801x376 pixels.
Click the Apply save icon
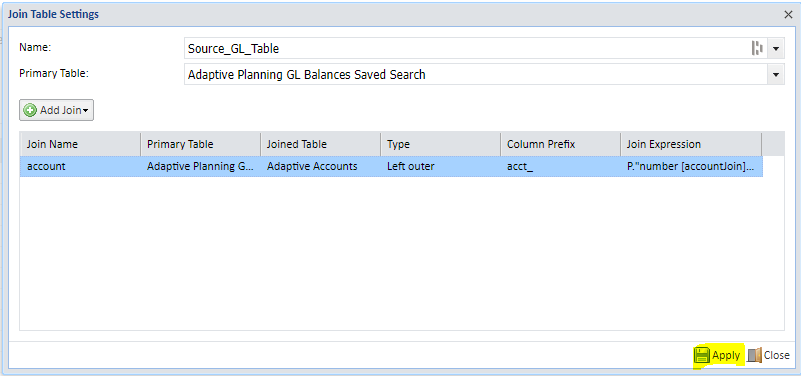(702, 355)
